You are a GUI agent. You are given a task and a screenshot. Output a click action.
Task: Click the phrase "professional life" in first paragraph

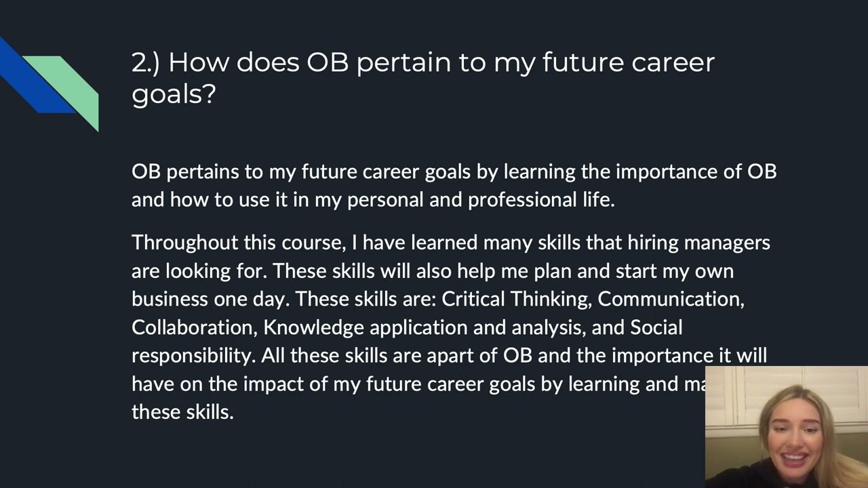[540, 200]
